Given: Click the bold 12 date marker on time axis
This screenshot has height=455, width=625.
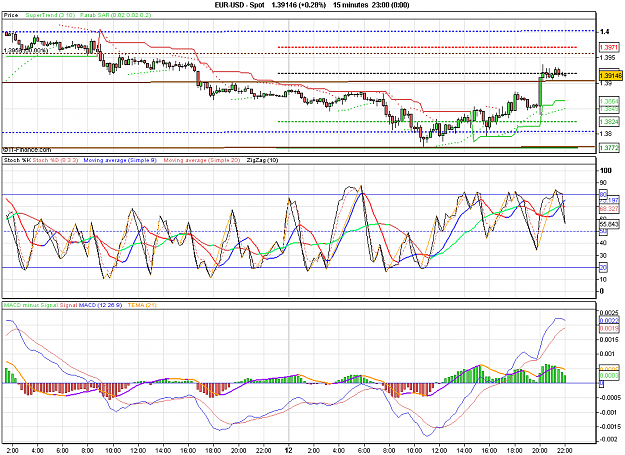Looking at the screenshot, I should (x=289, y=451).
